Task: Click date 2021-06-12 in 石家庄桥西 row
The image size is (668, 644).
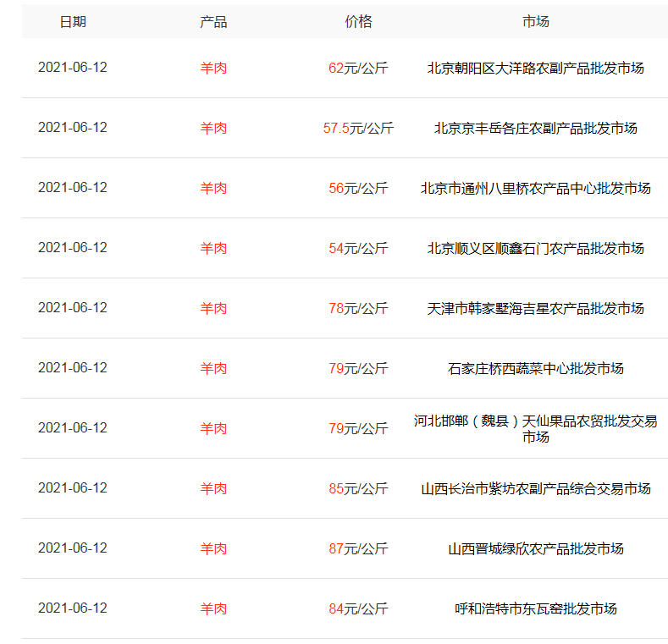Action: tap(73, 367)
